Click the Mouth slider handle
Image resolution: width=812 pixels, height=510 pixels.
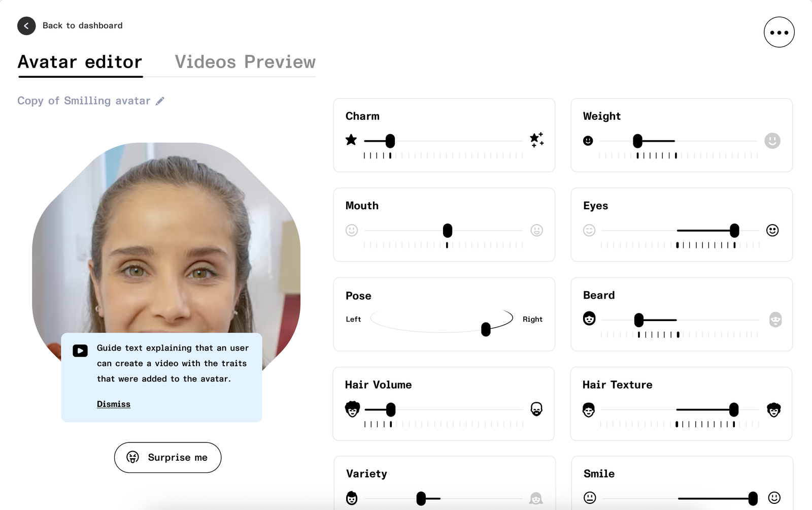coord(448,231)
